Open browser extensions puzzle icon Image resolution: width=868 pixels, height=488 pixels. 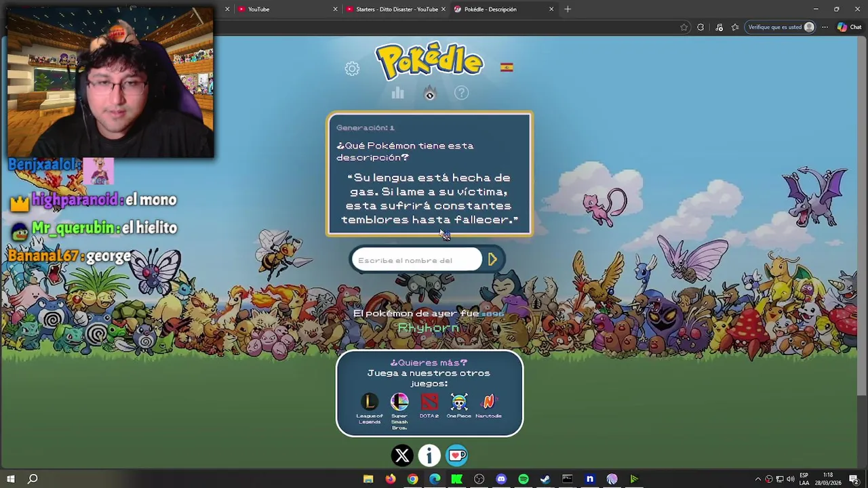coord(701,27)
